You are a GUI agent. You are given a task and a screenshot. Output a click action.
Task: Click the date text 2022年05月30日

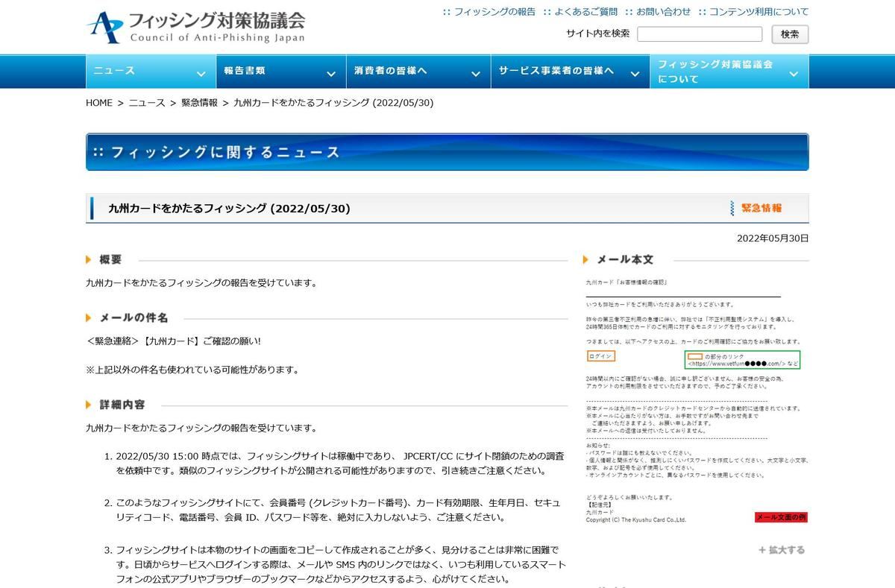tap(773, 238)
